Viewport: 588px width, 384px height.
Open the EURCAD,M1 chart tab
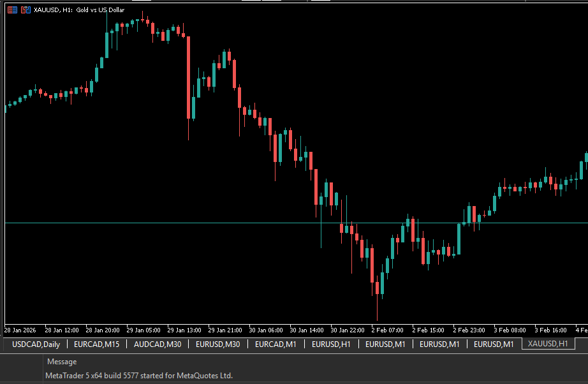click(x=276, y=344)
